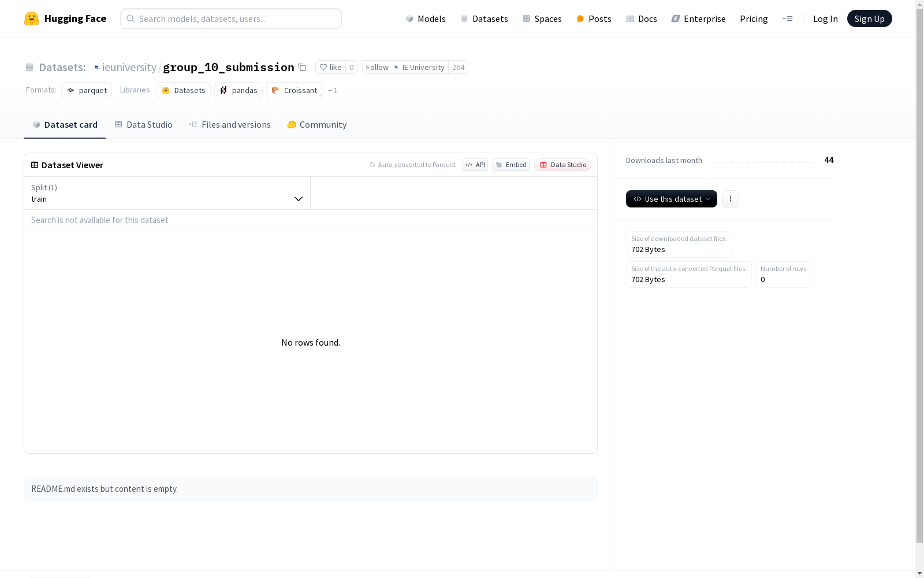Click the Embed button

pos(511,165)
